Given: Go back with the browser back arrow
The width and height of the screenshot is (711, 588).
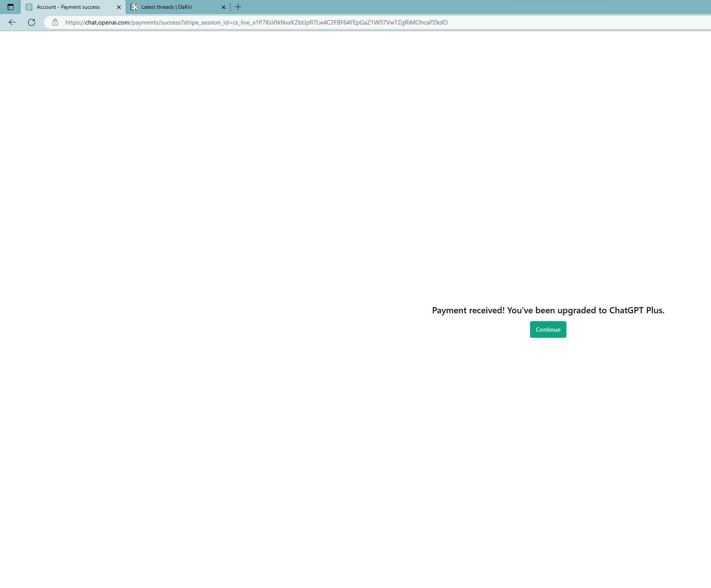Looking at the screenshot, I should pos(12,22).
